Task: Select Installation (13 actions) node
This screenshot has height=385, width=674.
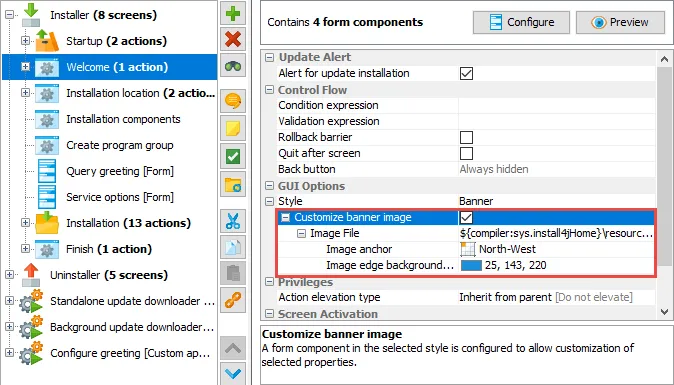Action: [128, 223]
